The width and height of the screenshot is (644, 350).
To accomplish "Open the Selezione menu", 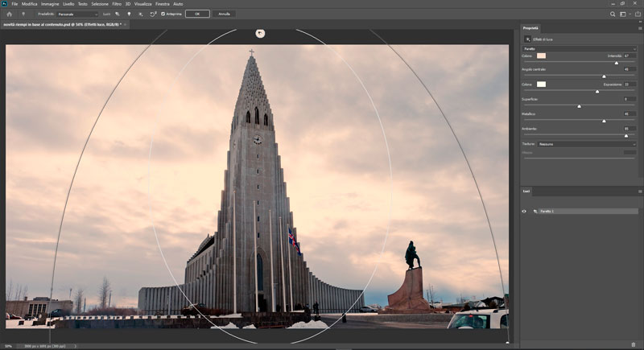I will 100,4.
